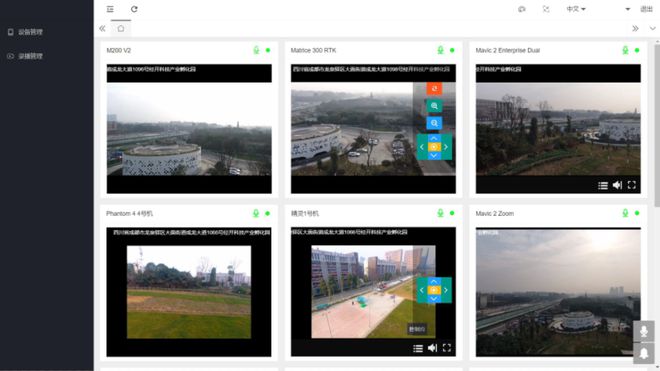This screenshot has height=371, width=660.
Task: Toggle microphone for Phantom 4 feed
Action: (256, 213)
